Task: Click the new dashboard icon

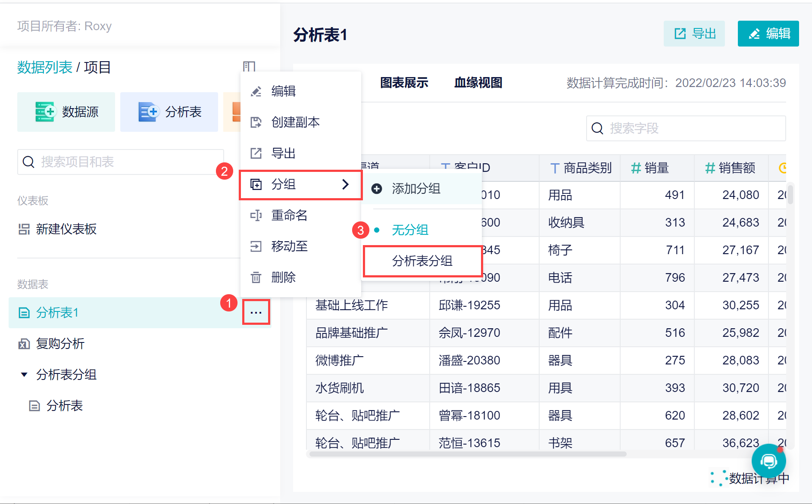Action: [24, 229]
